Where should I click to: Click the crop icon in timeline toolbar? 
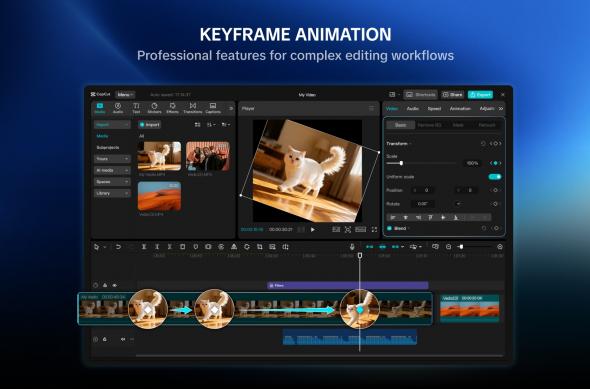tap(260, 247)
